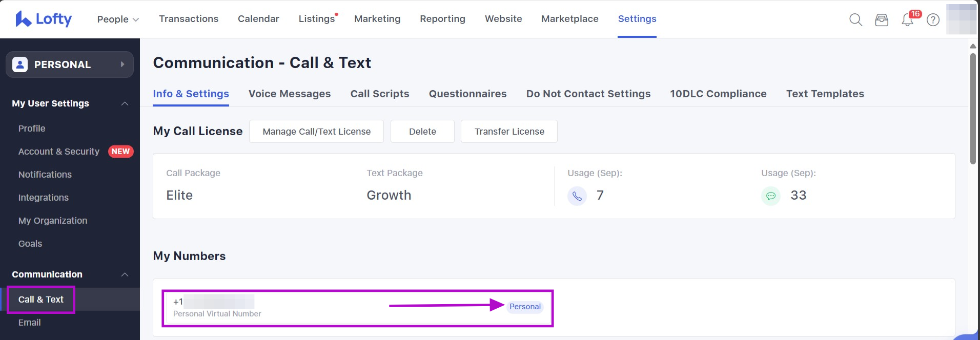This screenshot has width=980, height=340.
Task: Click the phone call usage icon
Action: pyautogui.click(x=577, y=196)
